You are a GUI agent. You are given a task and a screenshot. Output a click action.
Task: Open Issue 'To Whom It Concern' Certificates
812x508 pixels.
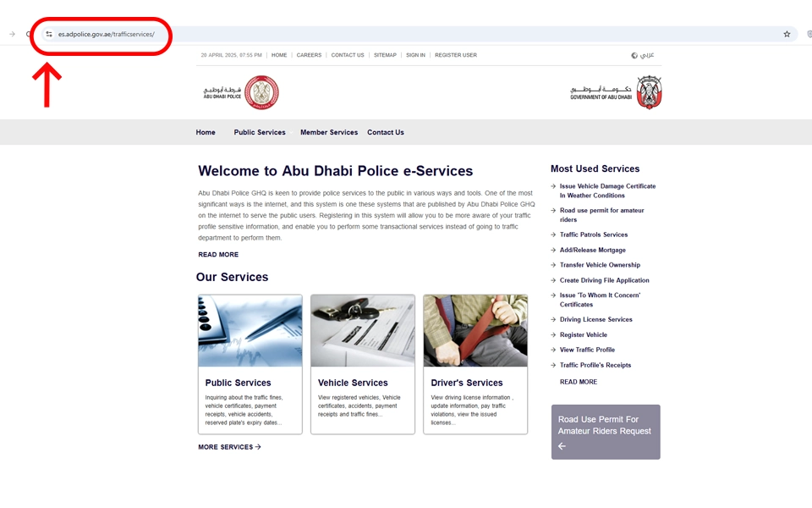point(600,300)
